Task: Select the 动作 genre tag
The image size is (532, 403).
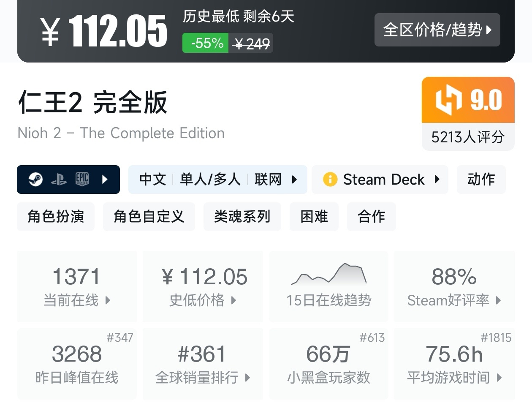Action: click(x=481, y=180)
